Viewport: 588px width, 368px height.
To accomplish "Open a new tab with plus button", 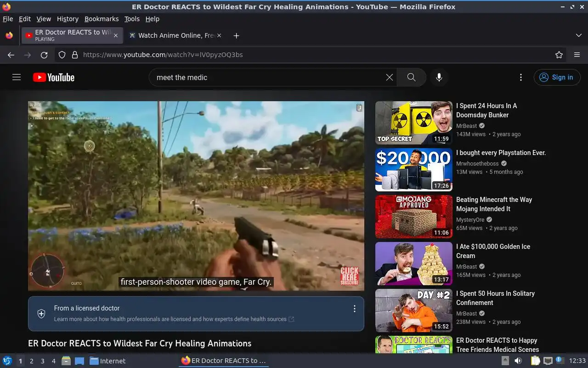I will (x=236, y=35).
